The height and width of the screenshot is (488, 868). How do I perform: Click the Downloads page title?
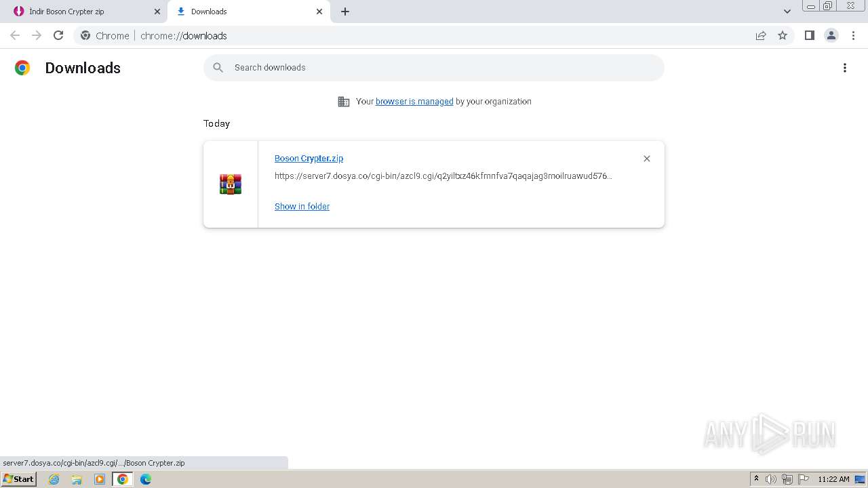pos(83,68)
